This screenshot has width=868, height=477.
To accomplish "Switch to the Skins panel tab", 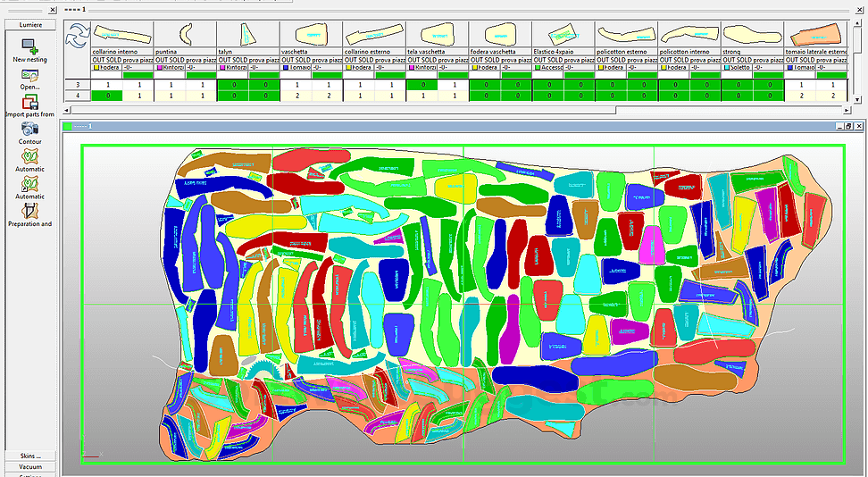I will click(x=30, y=456).
